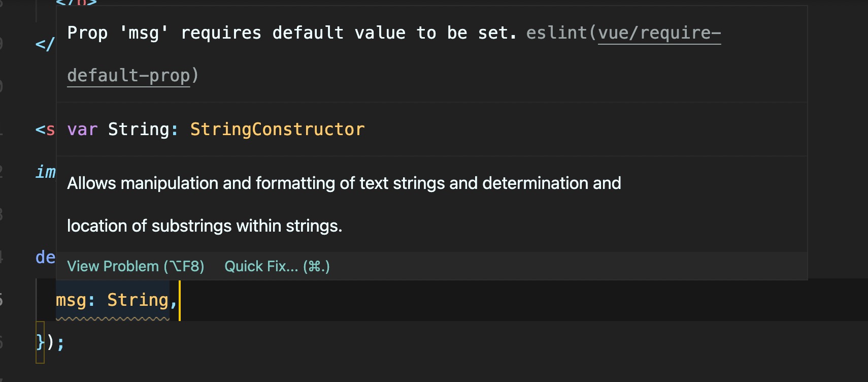Click StringConstructor in the hover signature
The image size is (868, 382).
point(277,130)
